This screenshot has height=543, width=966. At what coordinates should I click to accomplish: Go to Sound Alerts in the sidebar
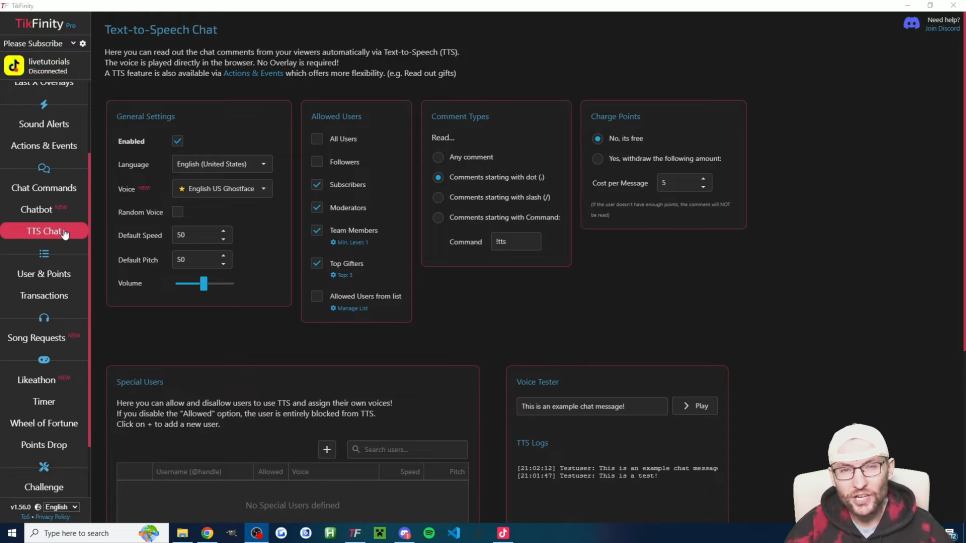(44, 124)
